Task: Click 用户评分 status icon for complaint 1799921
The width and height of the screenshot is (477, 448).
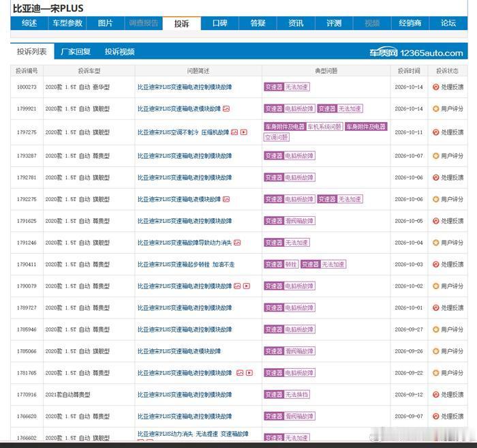Action: (435, 108)
